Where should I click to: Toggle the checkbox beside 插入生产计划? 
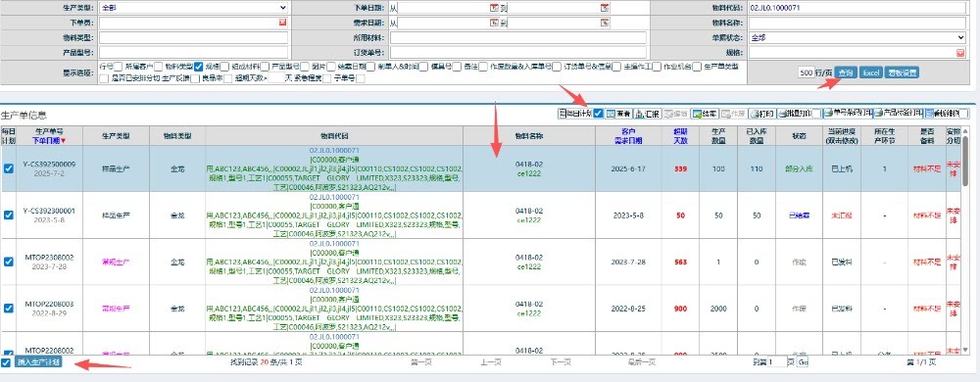(x=6, y=362)
